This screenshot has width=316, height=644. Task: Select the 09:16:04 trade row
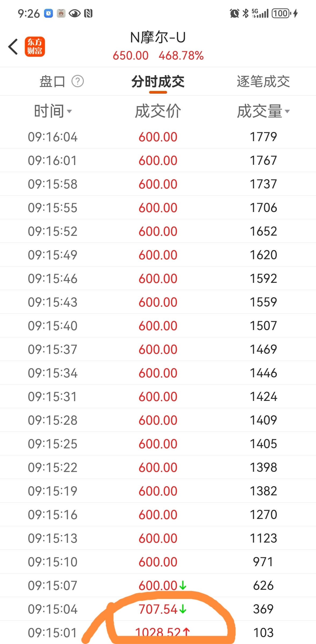(x=158, y=137)
